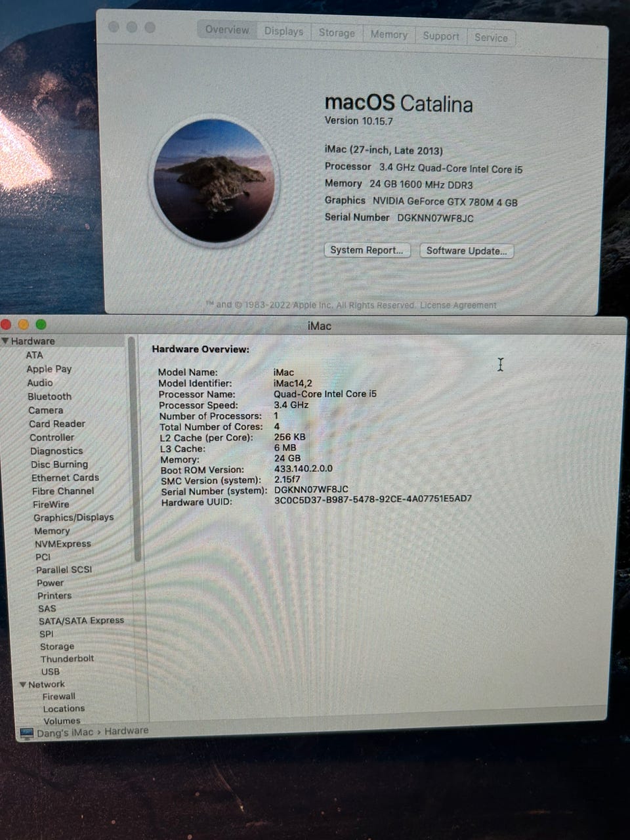Click Hardware in the bottom path bar
This screenshot has height=840, width=630.
[126, 730]
